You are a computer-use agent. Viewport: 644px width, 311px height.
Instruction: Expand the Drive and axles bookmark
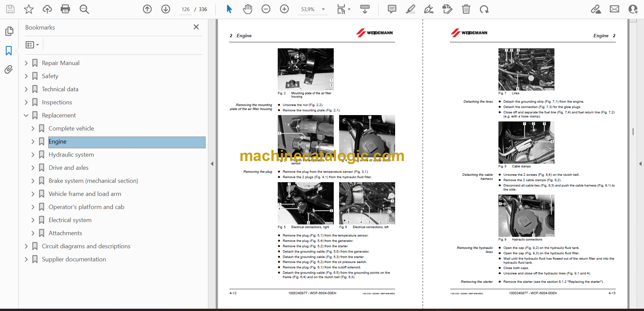point(33,168)
